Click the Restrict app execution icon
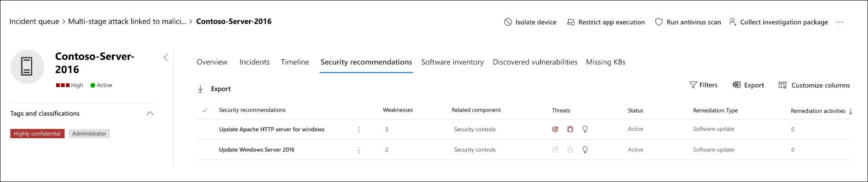Screen dimensions: 868x182 (571, 22)
